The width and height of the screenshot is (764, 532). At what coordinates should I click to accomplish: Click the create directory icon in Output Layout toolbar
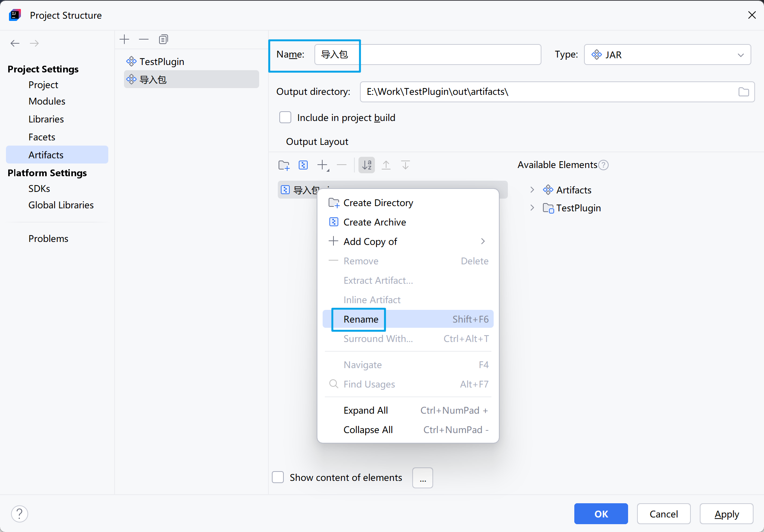point(284,165)
